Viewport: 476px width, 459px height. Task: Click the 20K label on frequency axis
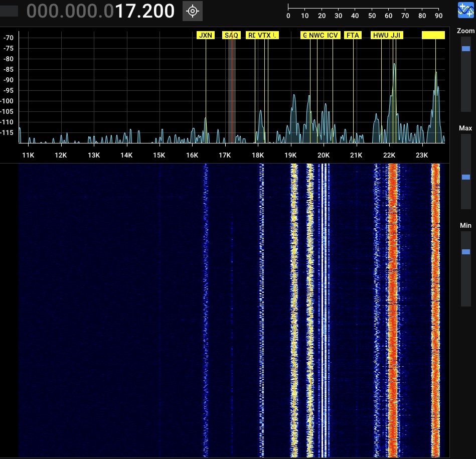coord(324,155)
